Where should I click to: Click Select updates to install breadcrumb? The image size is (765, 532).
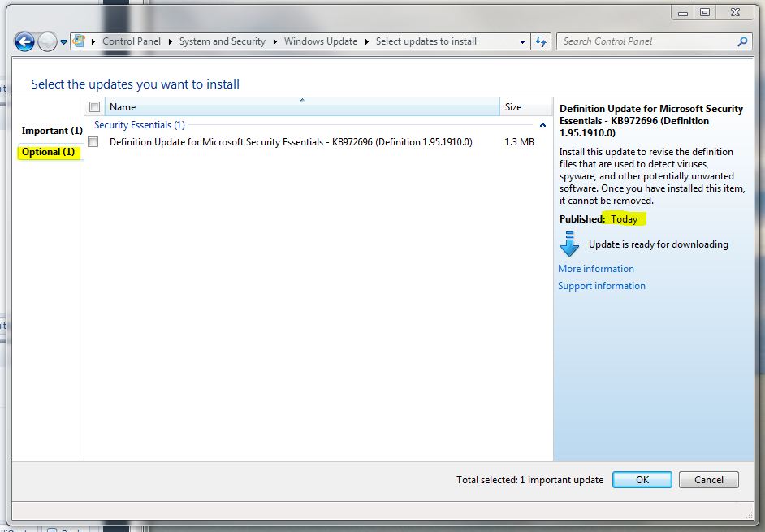[426, 41]
